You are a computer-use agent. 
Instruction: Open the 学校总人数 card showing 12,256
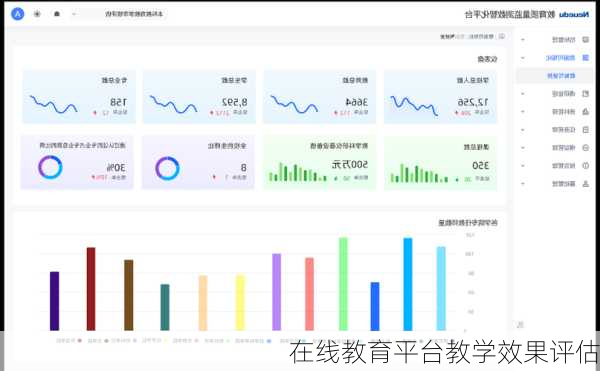[440, 97]
